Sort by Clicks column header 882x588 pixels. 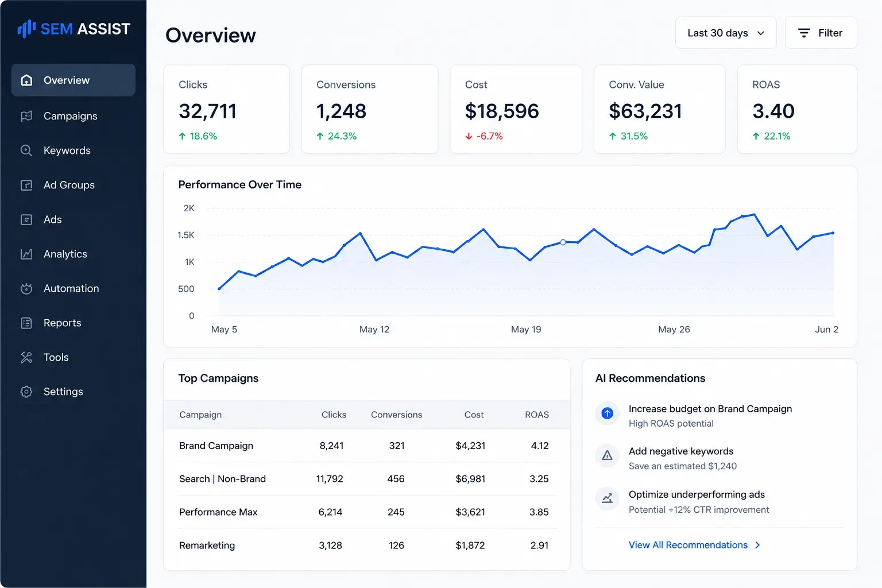click(x=334, y=415)
